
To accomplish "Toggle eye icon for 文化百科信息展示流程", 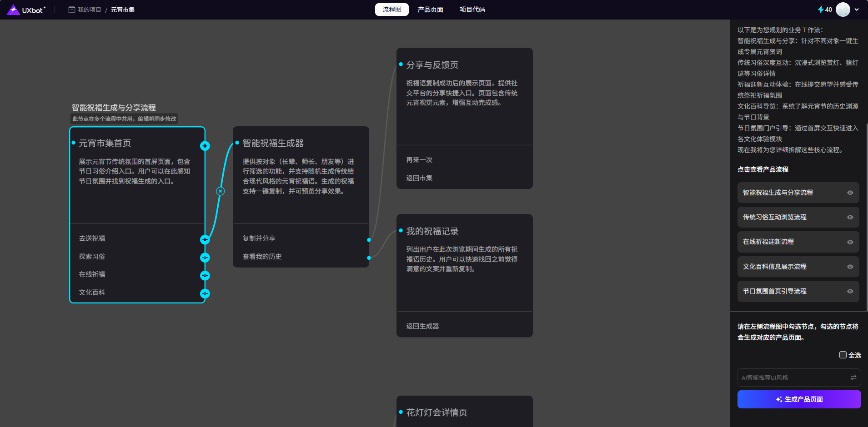I will coord(850,267).
